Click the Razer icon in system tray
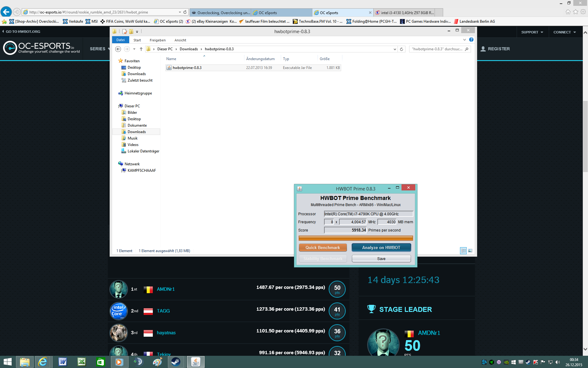 click(x=492, y=362)
